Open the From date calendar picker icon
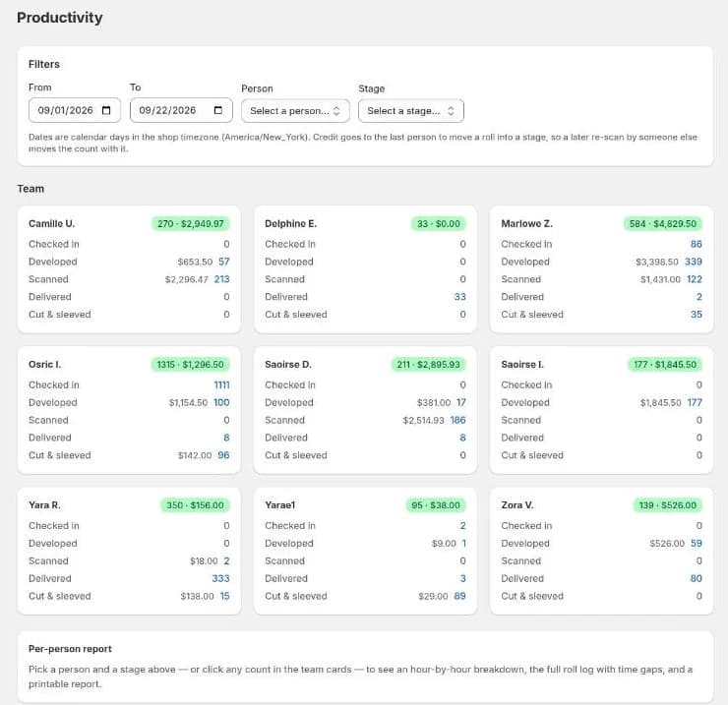Image resolution: width=728 pixels, height=705 pixels. (x=106, y=110)
